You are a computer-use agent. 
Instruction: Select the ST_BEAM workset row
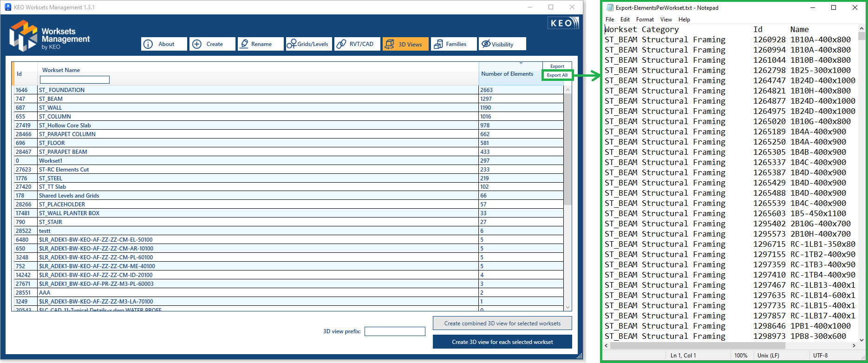click(x=288, y=99)
